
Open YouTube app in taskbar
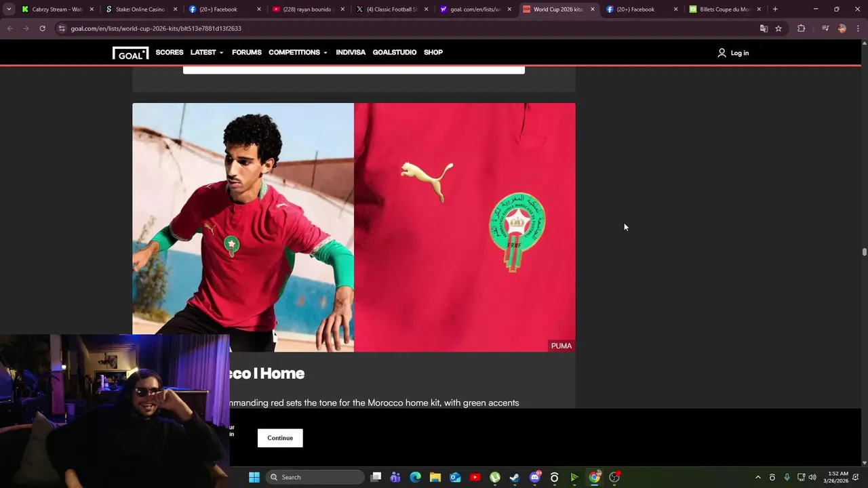click(x=475, y=477)
